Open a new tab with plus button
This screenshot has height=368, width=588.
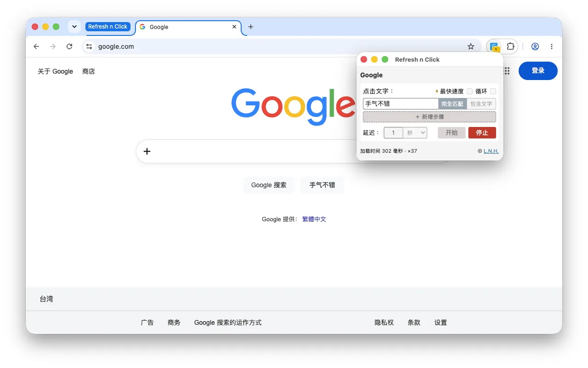(x=251, y=27)
